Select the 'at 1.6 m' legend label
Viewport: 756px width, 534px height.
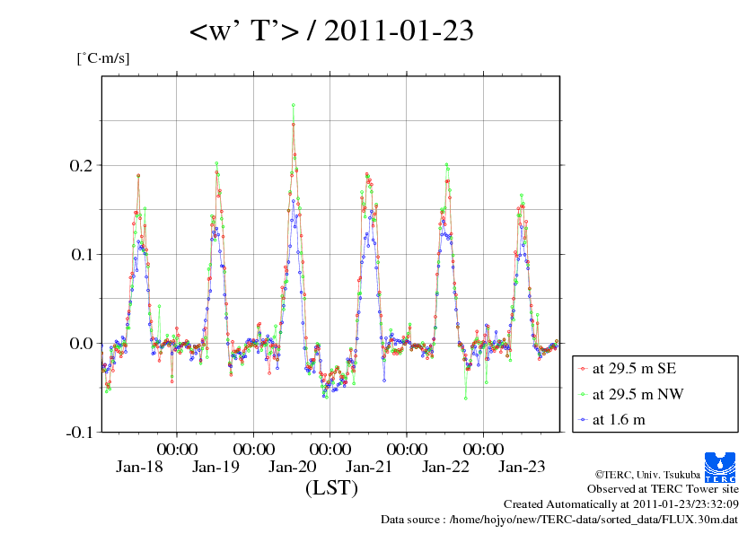(x=619, y=420)
